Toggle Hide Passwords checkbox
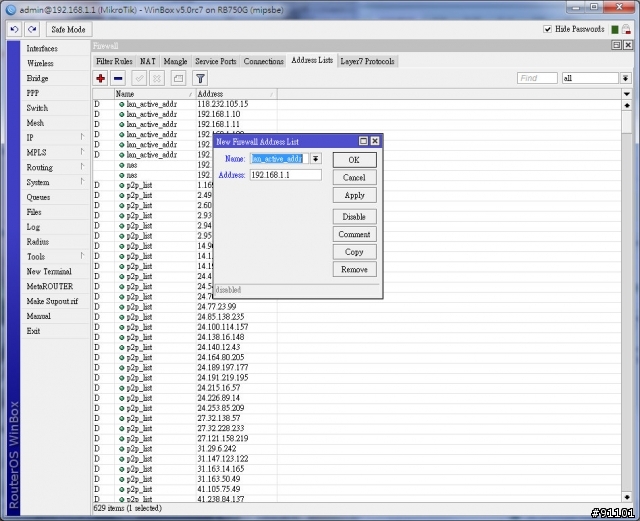The height and width of the screenshot is (521, 640). (x=548, y=29)
